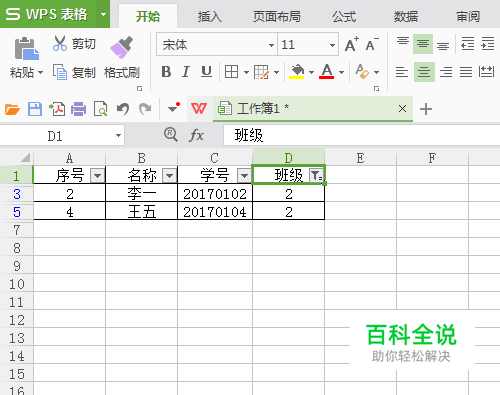Expand the quick access toolbar customize arrow
The width and height of the screenshot is (500, 395).
173,108
